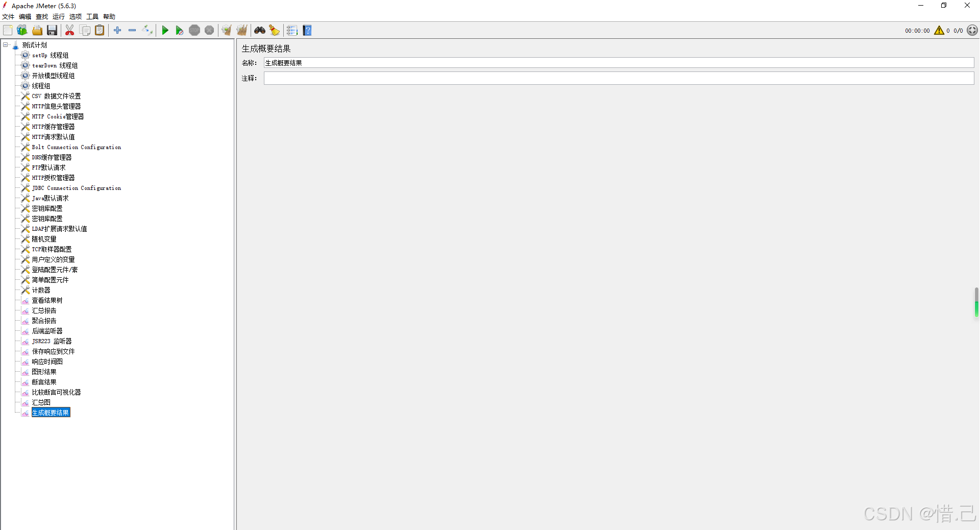Collapse the 测试计划 tree root
Image resolution: width=980 pixels, height=530 pixels.
click(6, 45)
